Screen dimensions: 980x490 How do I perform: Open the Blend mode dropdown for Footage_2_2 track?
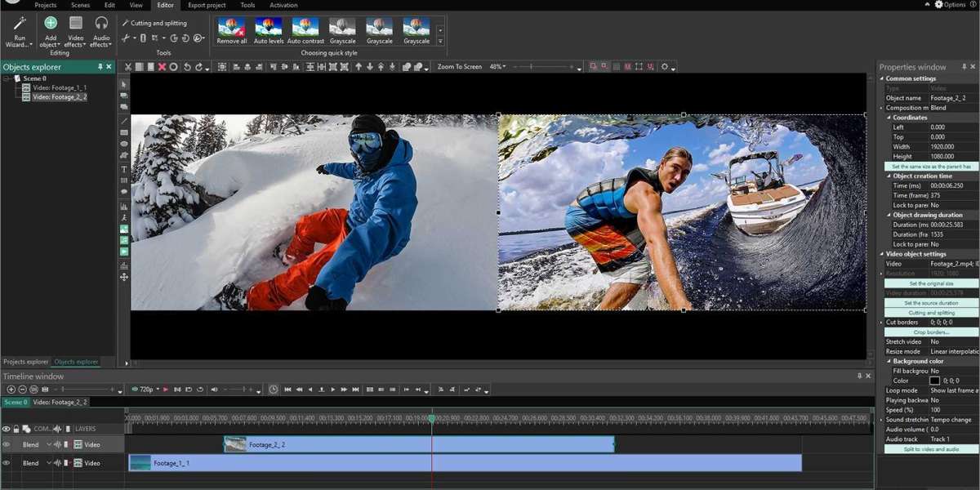pos(35,445)
